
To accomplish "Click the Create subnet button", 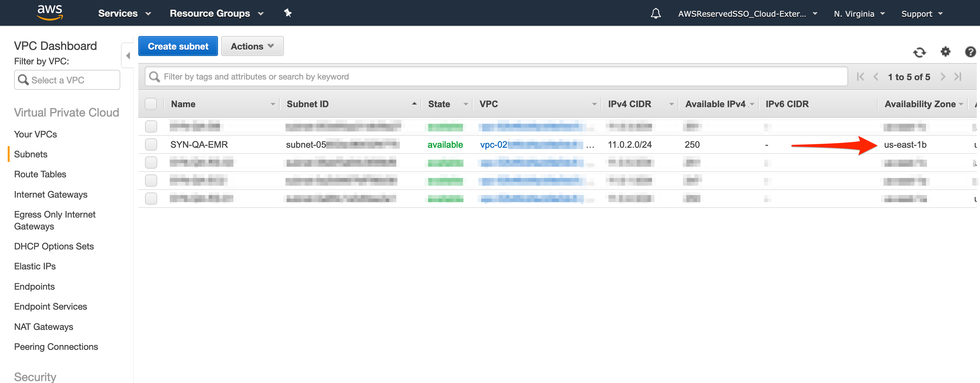I will [x=178, y=46].
